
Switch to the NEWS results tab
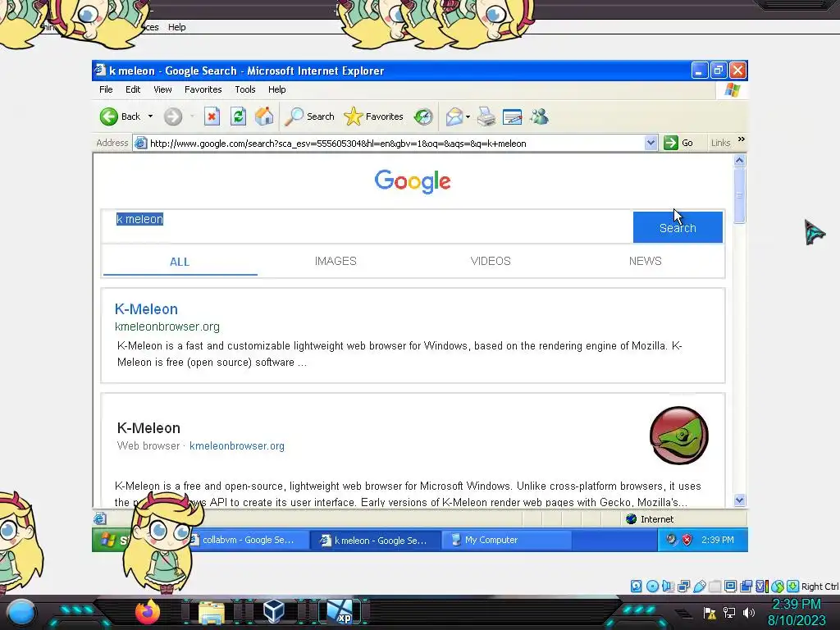pos(645,261)
